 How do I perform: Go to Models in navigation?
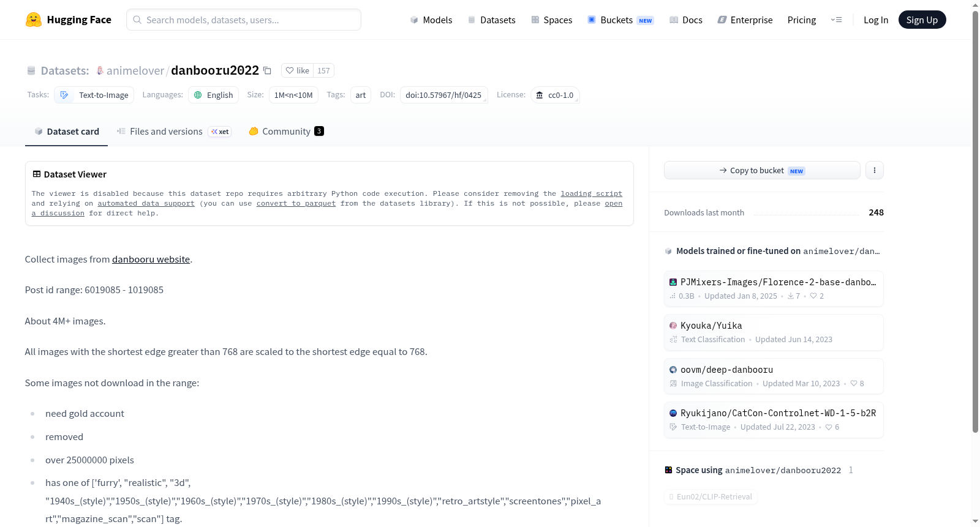point(431,20)
